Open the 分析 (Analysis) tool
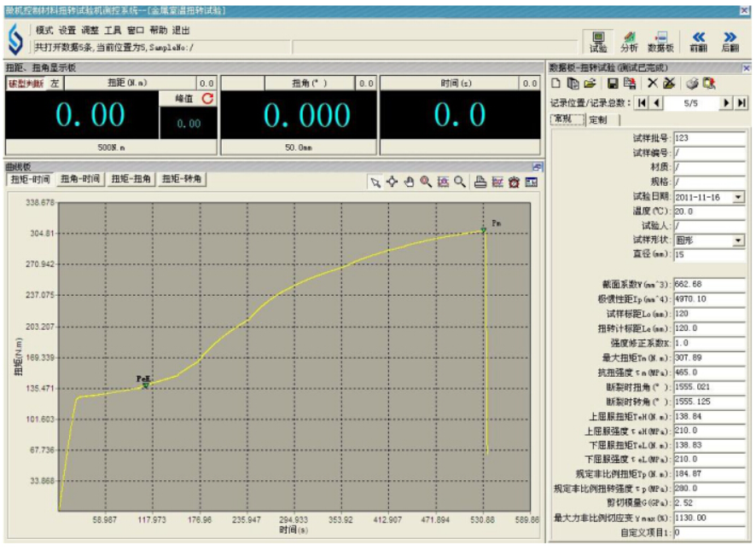This screenshot has height=550, width=756. (629, 42)
